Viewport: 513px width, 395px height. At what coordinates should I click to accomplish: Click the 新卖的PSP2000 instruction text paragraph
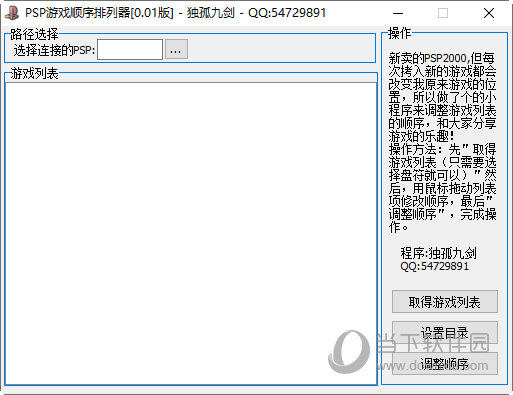[x=442, y=143]
